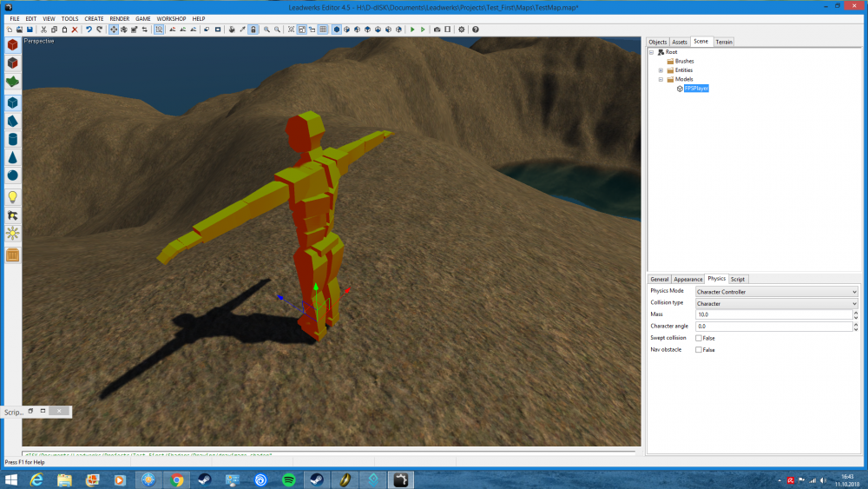Open Spotify from the taskbar

point(288,479)
